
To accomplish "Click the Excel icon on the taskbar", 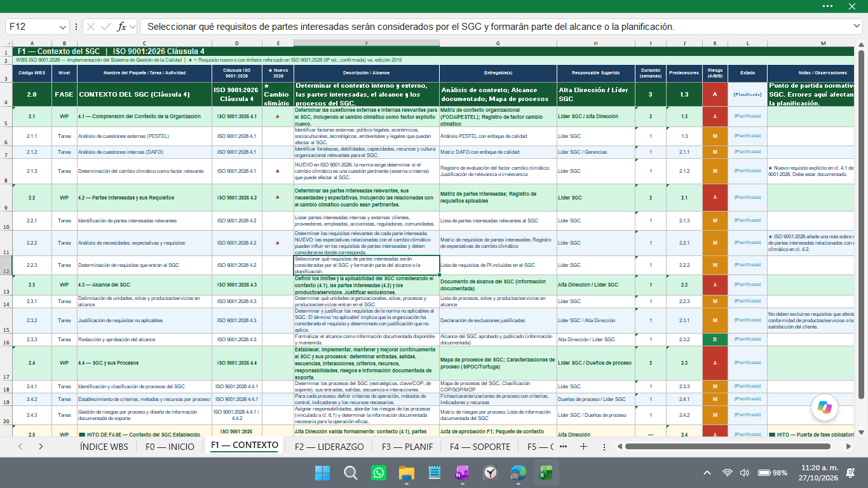I will point(546,473).
